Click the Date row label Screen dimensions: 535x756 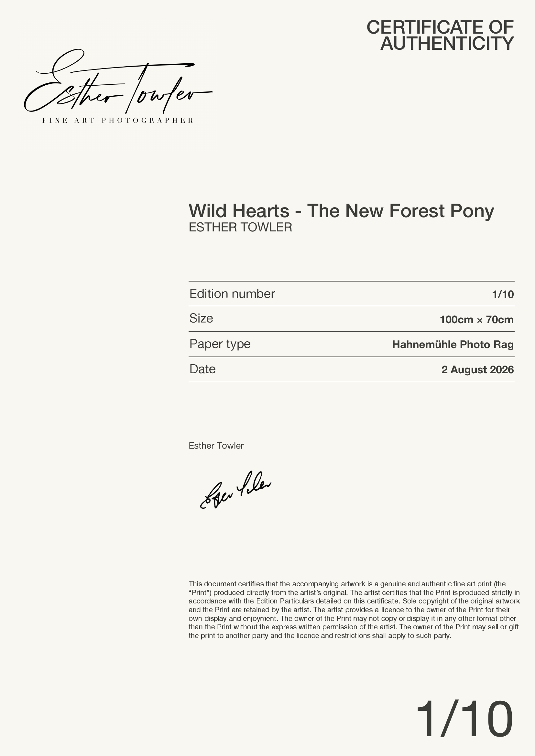click(202, 369)
